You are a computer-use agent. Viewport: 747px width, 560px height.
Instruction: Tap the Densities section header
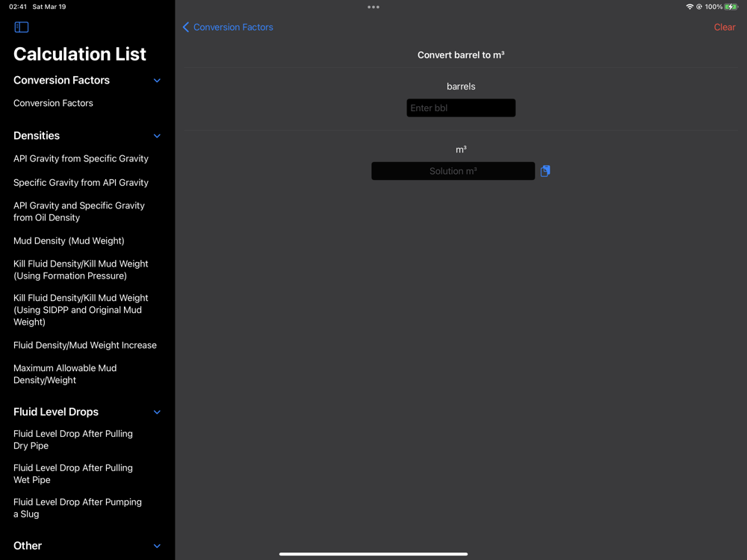click(37, 136)
